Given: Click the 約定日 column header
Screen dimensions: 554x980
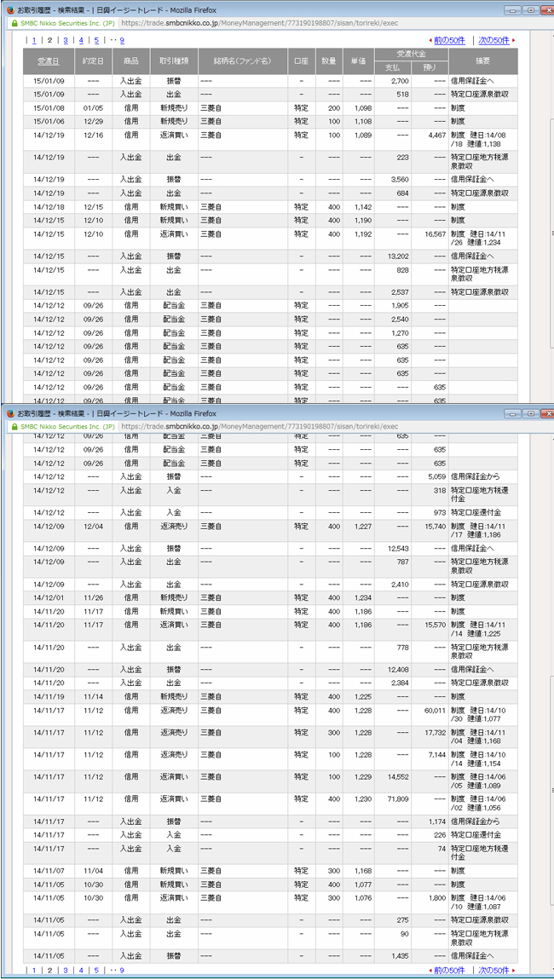Looking at the screenshot, I should tap(93, 61).
